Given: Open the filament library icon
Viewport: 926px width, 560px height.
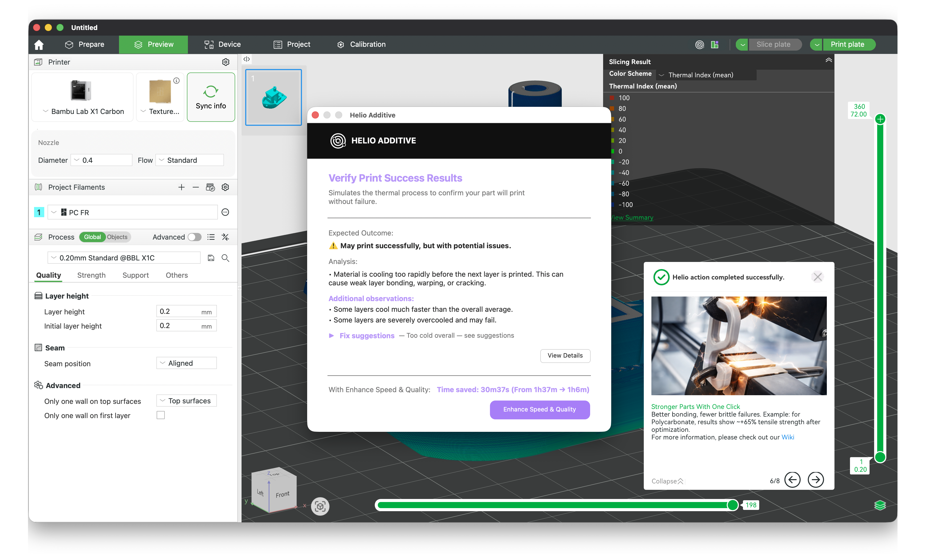Looking at the screenshot, I should [x=211, y=187].
